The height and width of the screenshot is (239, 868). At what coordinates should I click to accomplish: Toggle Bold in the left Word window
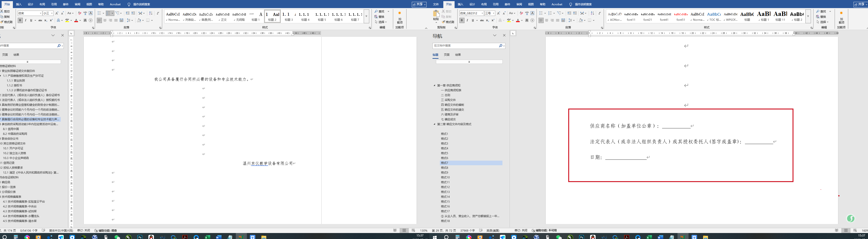[x=20, y=20]
